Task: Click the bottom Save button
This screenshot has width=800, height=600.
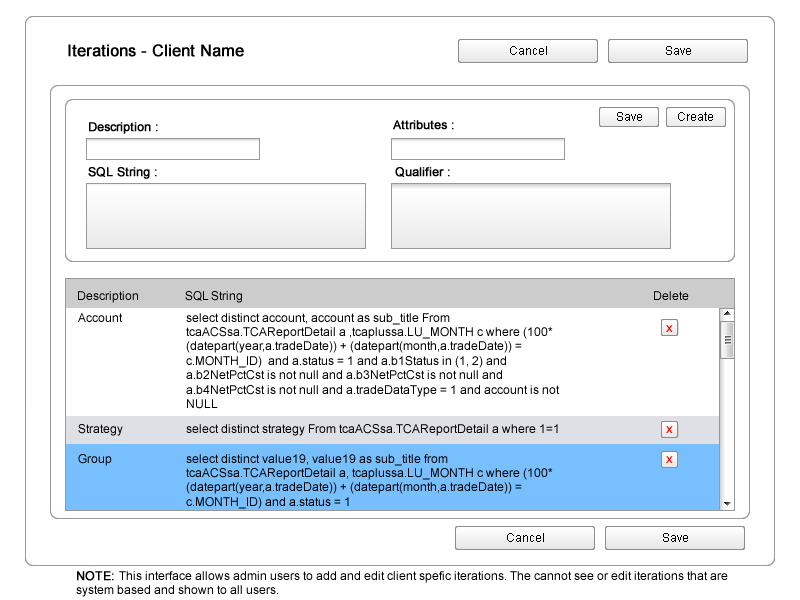Action: (x=674, y=538)
